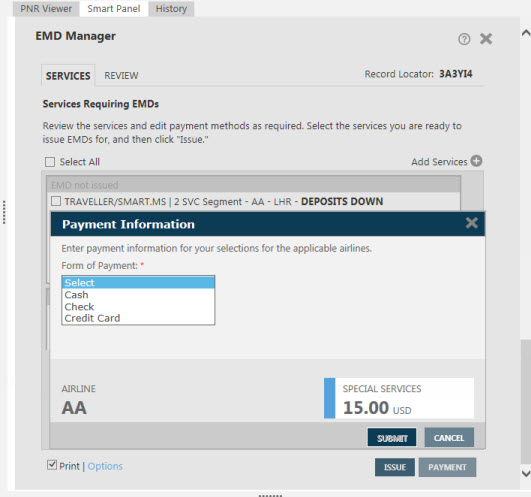Switch to the PNR Viewer tab
531x497 pixels.
pos(46,9)
